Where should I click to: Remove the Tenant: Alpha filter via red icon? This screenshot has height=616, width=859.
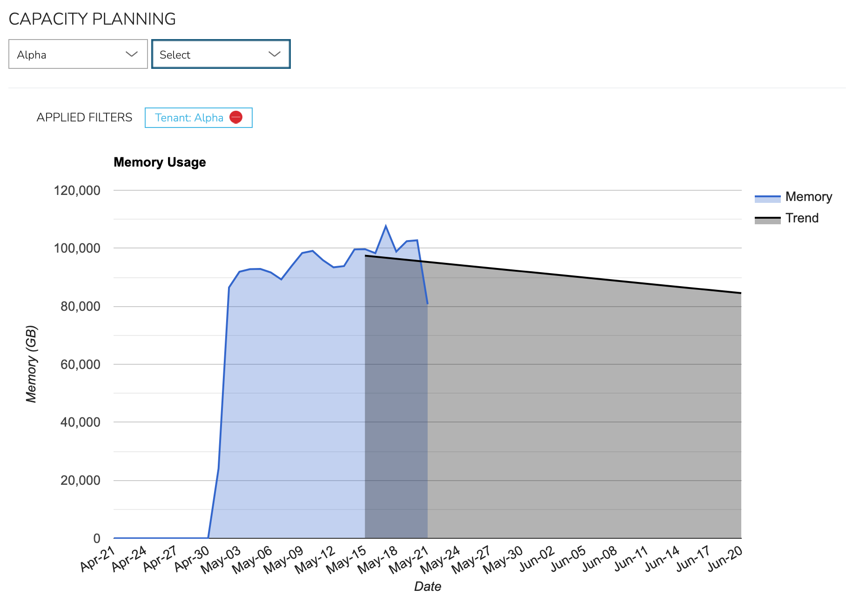pyautogui.click(x=236, y=117)
